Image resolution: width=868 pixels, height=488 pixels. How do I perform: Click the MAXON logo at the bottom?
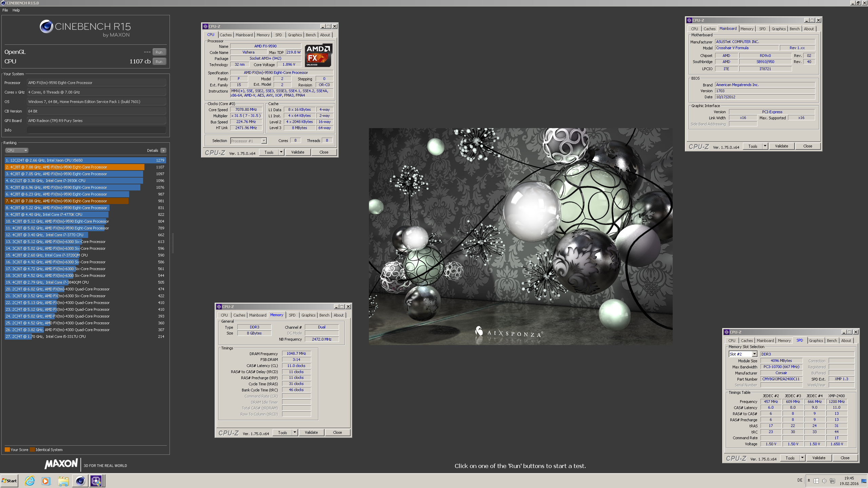point(61,464)
